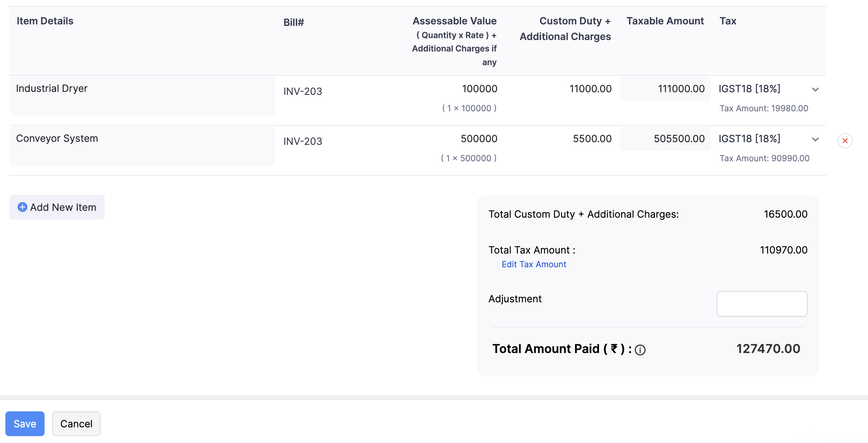This screenshot has width=868, height=443.
Task: Click custom duty value 11000.00
Action: coord(590,89)
